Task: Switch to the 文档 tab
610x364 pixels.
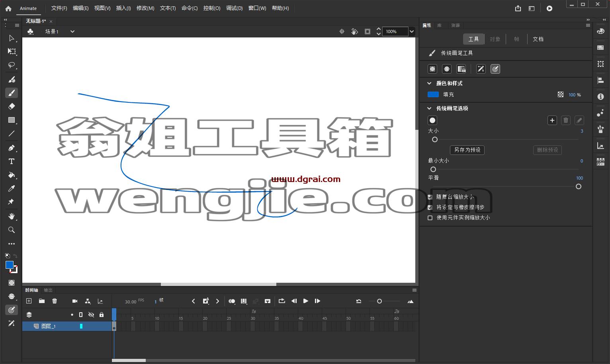Action: tap(538, 39)
